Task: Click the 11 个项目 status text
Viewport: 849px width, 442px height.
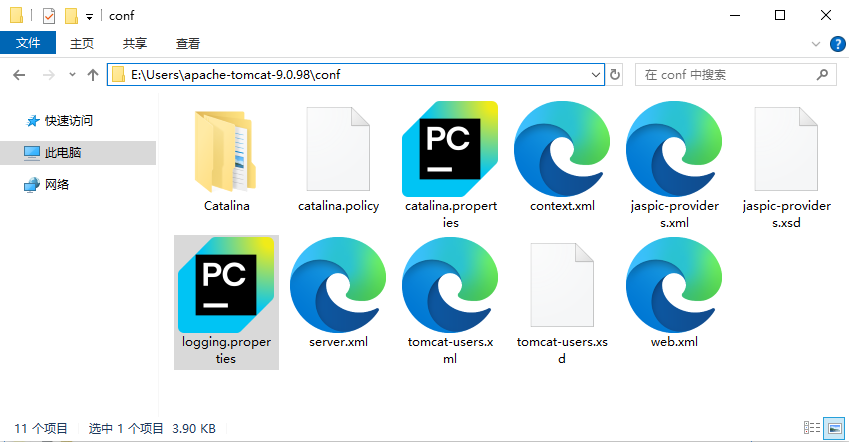Action: pyautogui.click(x=41, y=428)
